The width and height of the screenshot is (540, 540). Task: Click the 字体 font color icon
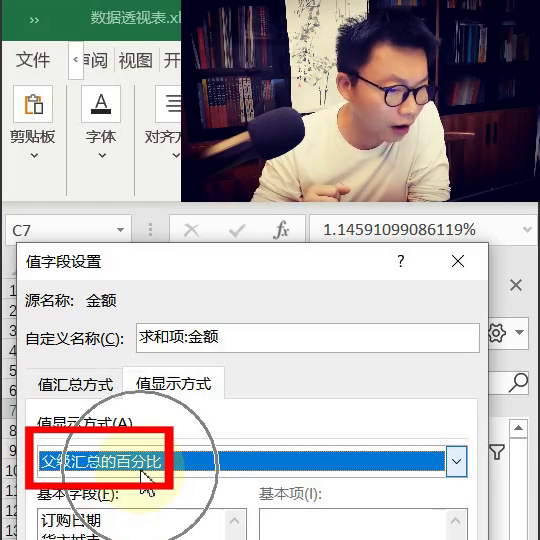click(x=101, y=104)
